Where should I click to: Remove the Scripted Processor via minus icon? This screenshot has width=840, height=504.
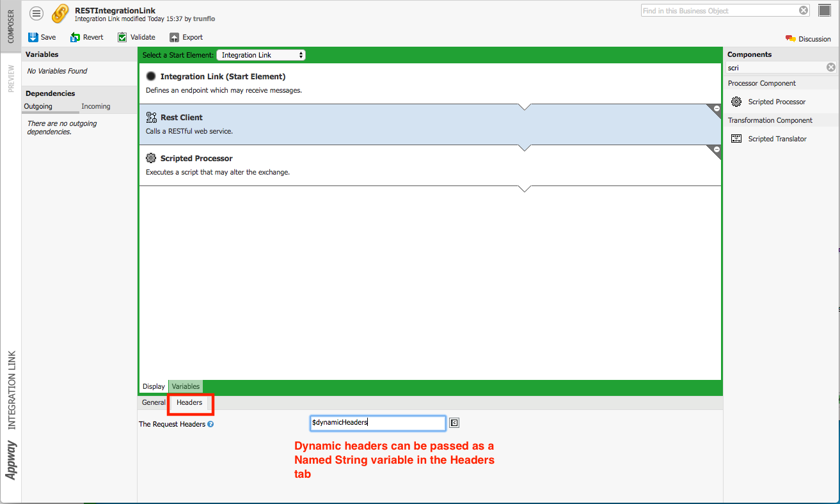point(717,150)
